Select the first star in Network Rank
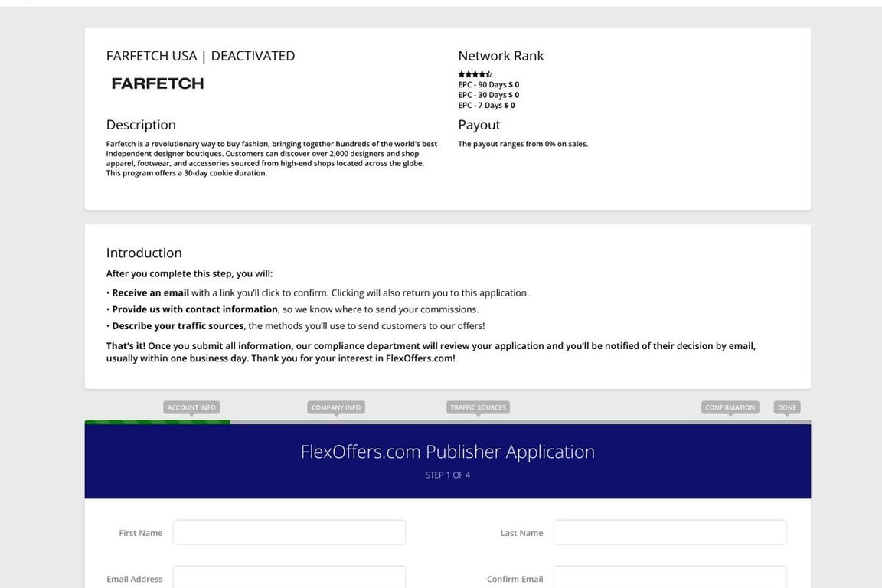Image resolution: width=882 pixels, height=588 pixels. pyautogui.click(x=461, y=73)
